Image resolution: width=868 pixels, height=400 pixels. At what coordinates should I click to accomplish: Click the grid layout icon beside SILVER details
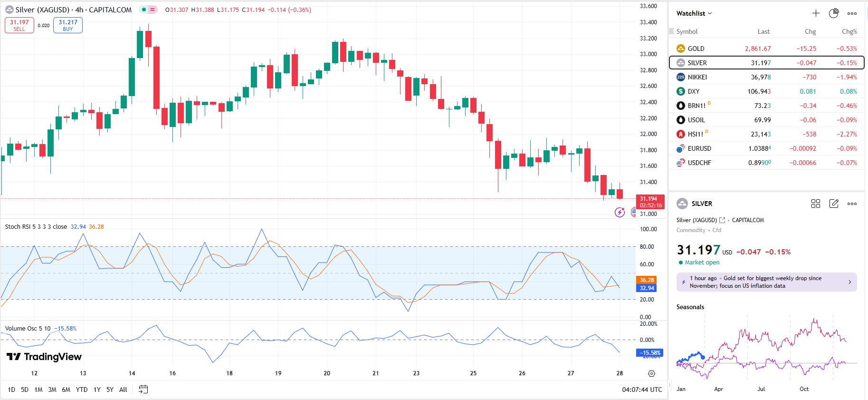tap(816, 204)
